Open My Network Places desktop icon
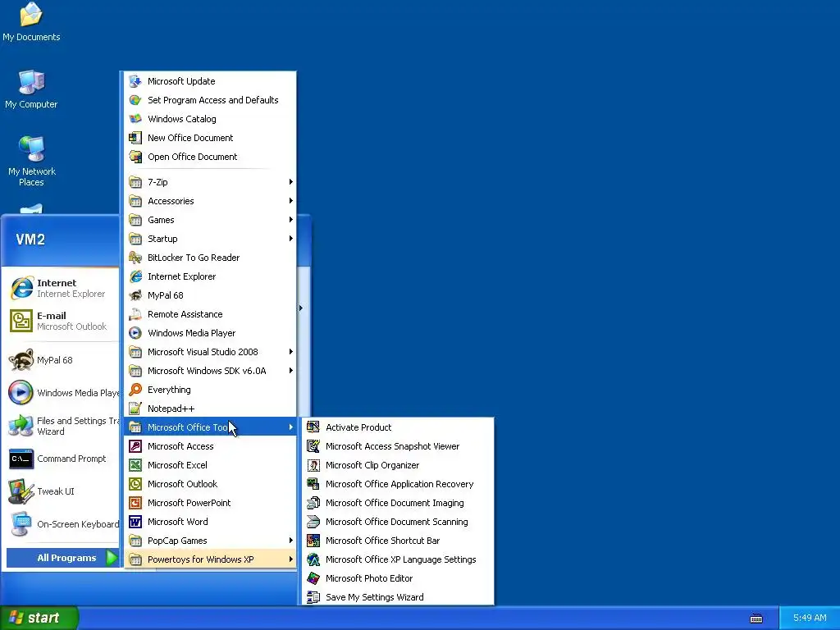Viewport: 840px width, 630px height. (x=32, y=161)
